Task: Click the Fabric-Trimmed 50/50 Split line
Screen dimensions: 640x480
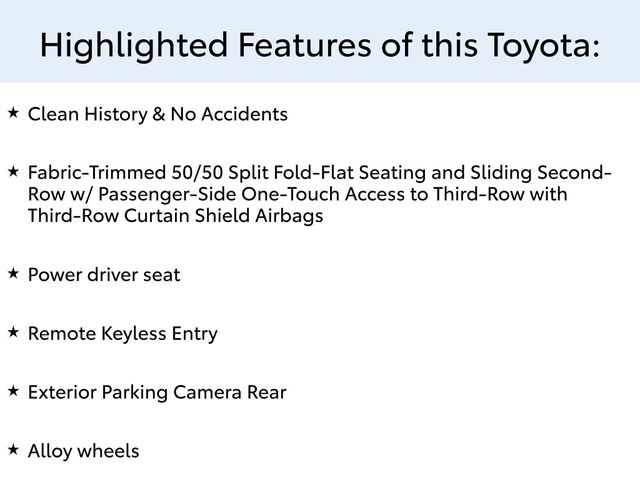Action: click(x=320, y=173)
